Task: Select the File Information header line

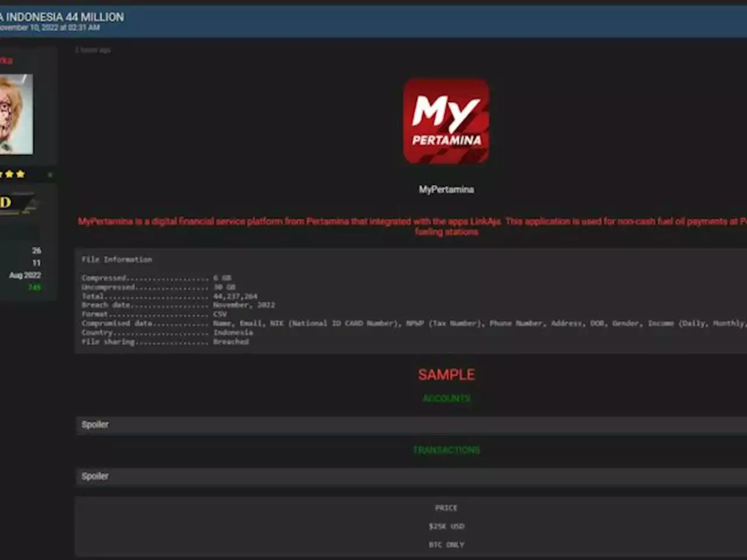Action: click(117, 260)
